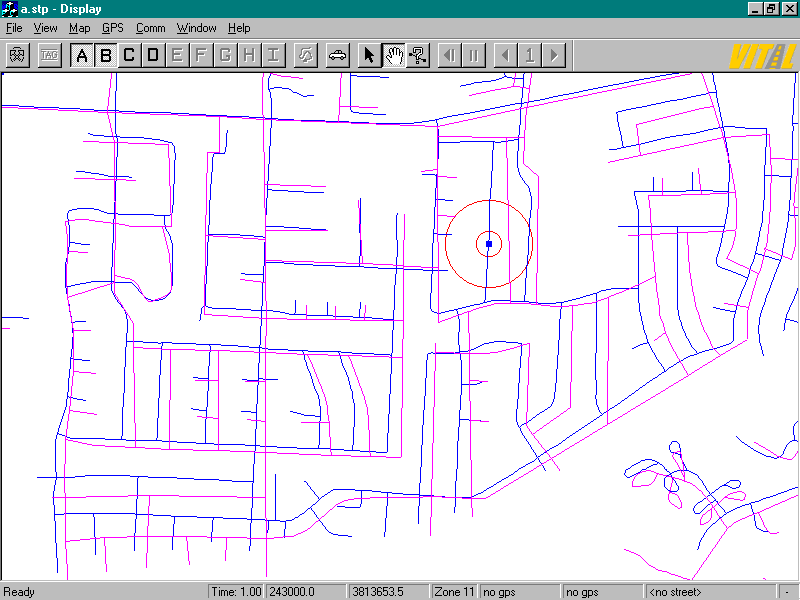This screenshot has width=800, height=600.
Task: Toggle layer D button
Action: tap(153, 55)
